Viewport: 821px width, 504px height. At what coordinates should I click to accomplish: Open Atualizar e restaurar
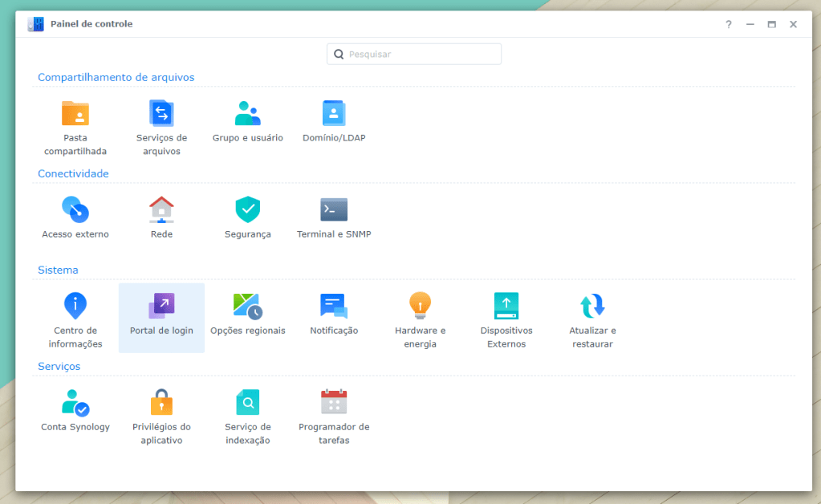592,307
